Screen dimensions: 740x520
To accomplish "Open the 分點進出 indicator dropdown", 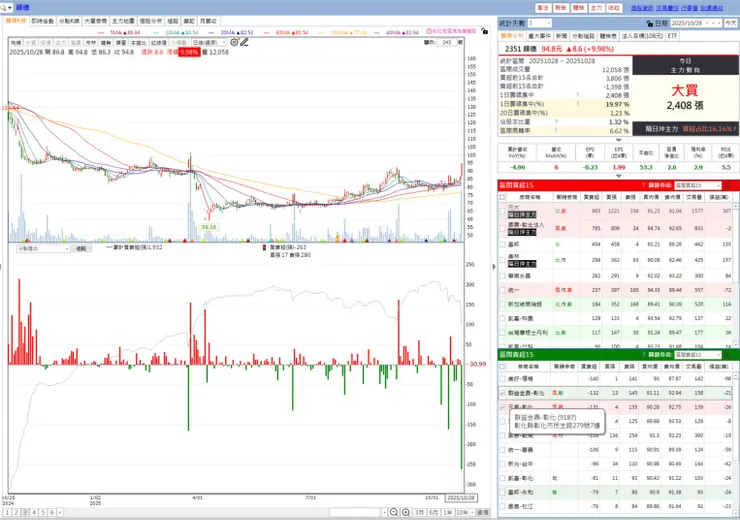I will click(x=43, y=249).
